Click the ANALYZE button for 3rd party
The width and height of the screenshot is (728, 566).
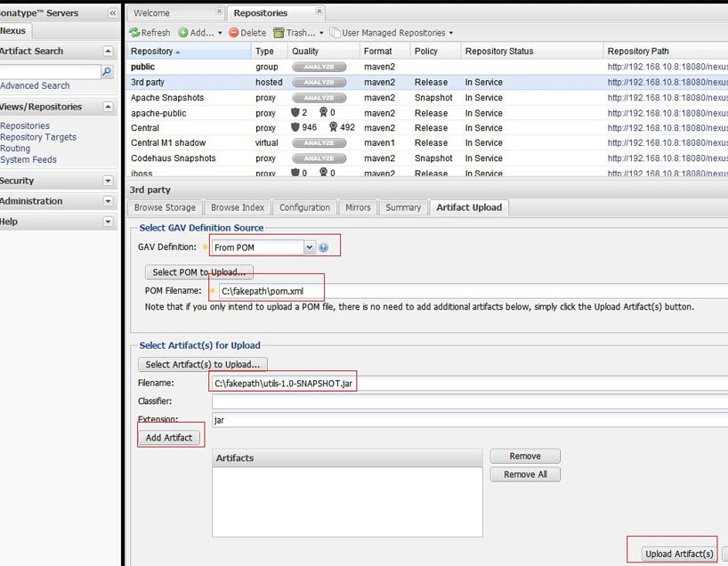[319, 83]
